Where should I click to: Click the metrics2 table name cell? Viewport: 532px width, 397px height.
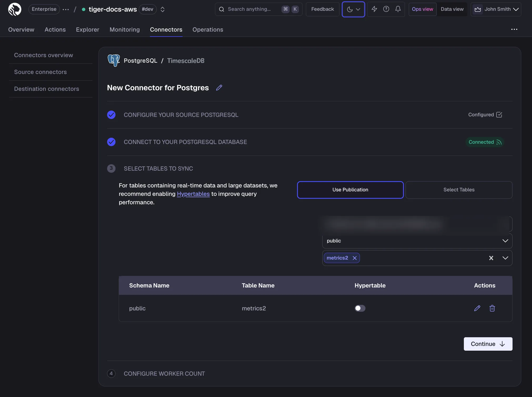pos(254,308)
